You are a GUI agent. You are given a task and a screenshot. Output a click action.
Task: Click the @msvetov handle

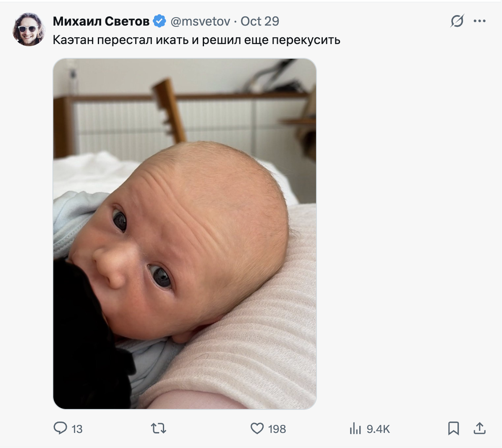200,21
